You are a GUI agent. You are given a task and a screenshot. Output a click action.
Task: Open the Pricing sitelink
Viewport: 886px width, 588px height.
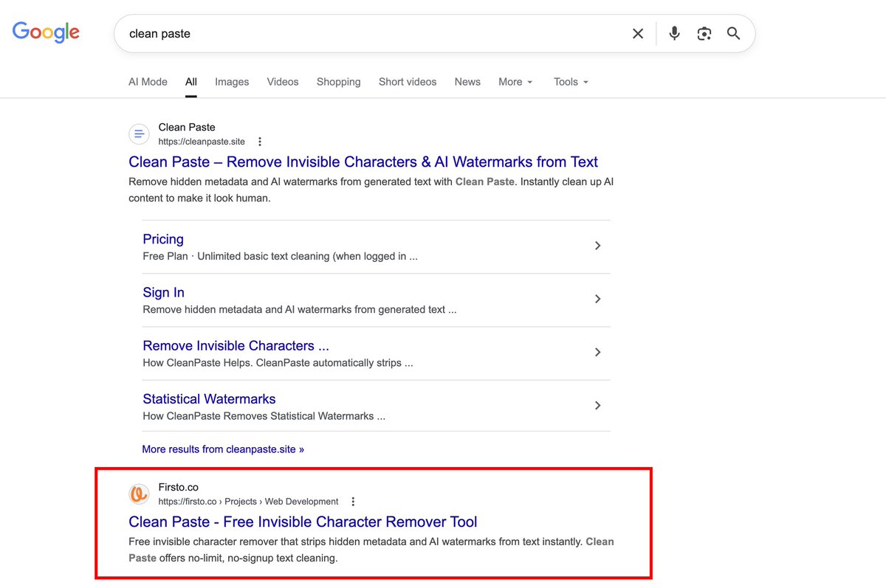pyautogui.click(x=163, y=239)
